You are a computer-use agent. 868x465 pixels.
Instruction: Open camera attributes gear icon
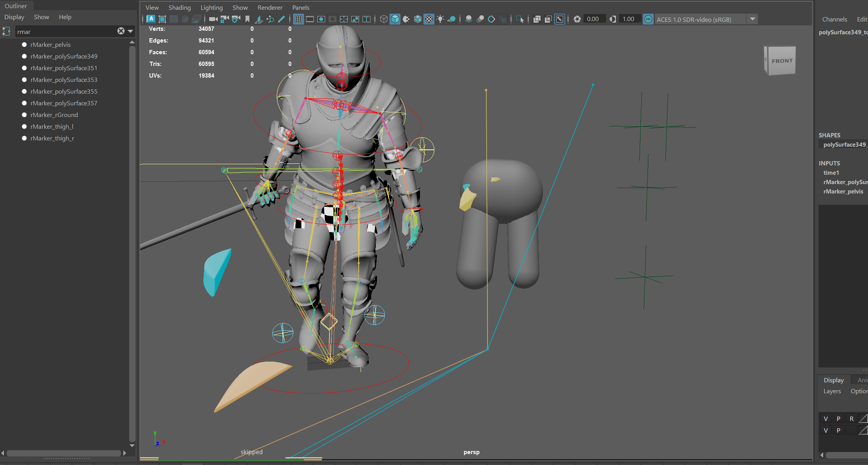[236, 19]
